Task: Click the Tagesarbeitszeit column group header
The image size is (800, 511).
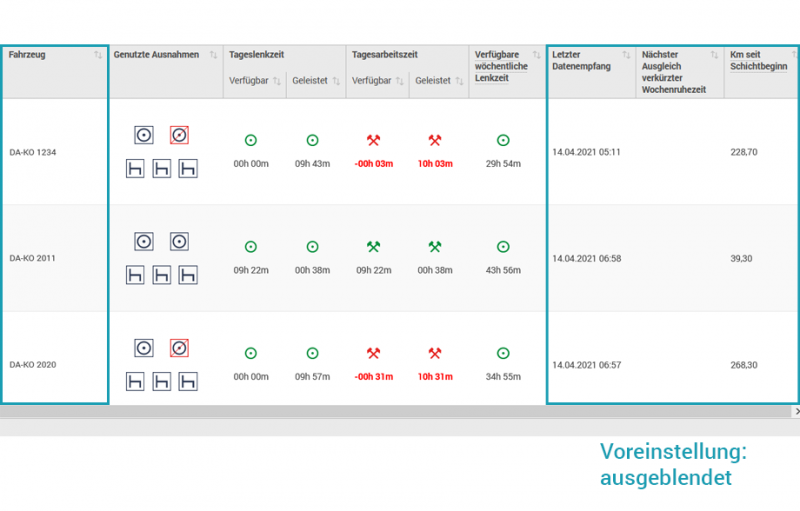Action: (385, 55)
